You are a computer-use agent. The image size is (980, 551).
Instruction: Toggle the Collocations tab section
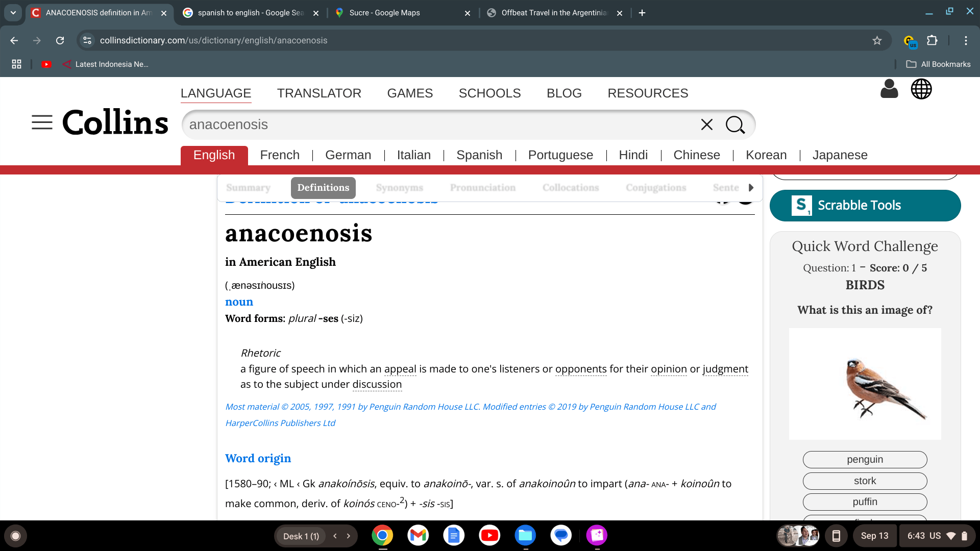pyautogui.click(x=570, y=188)
